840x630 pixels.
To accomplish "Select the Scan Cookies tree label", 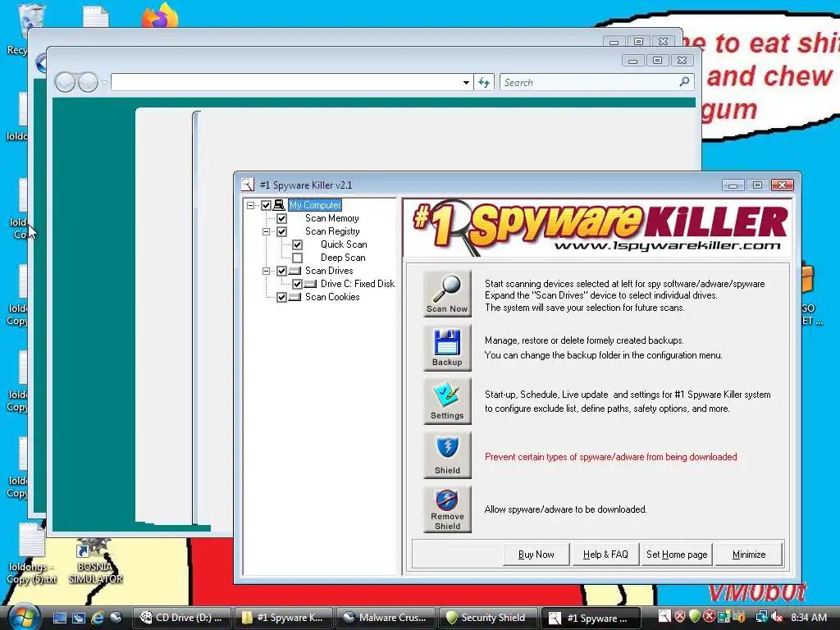I will click(x=332, y=297).
